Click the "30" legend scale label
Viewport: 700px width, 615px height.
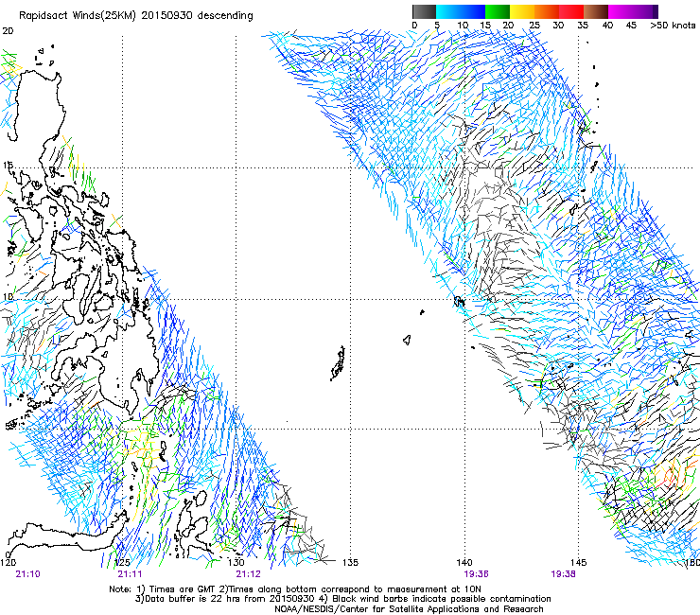[558, 26]
